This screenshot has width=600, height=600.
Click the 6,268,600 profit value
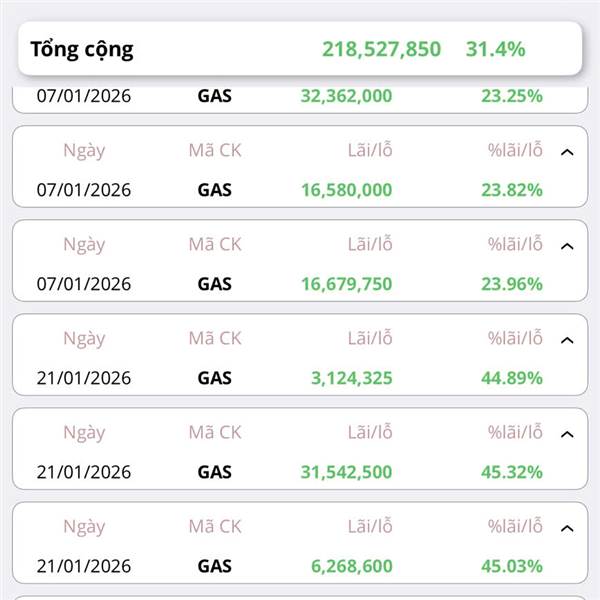(351, 566)
